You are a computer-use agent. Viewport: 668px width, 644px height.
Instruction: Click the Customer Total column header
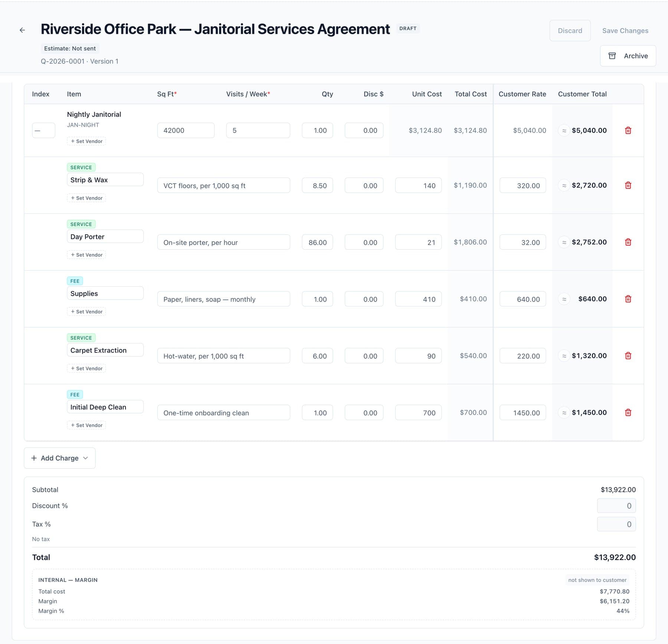coord(582,94)
